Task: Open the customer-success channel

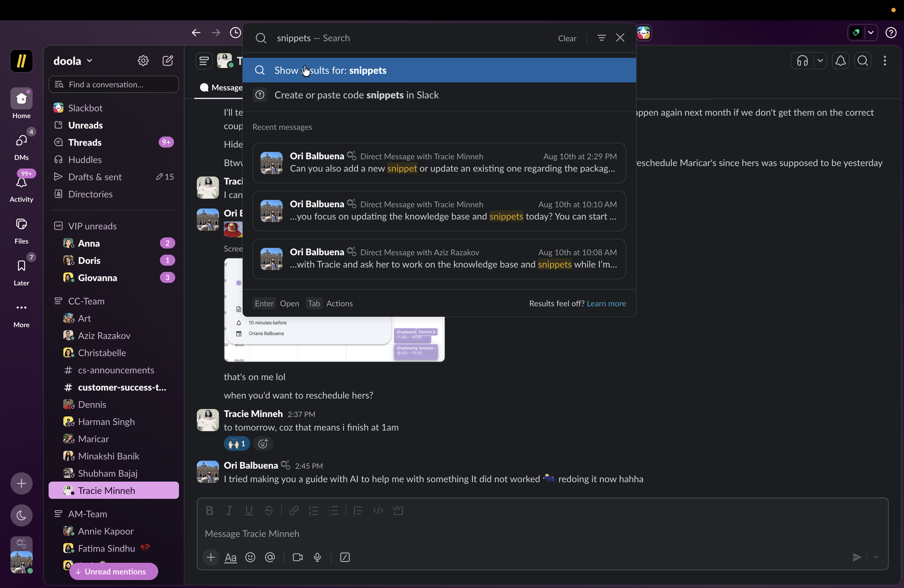Action: pos(113,387)
